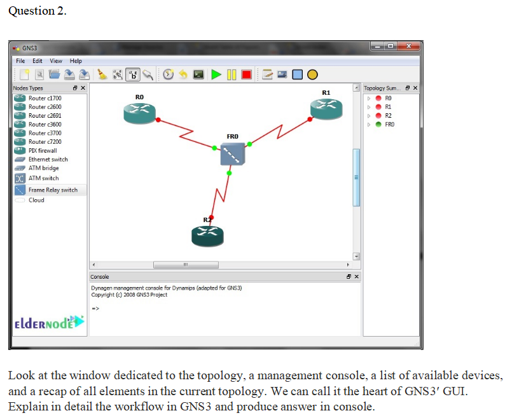512x420 pixels.
Task: Open the File menu
Action: (20, 60)
